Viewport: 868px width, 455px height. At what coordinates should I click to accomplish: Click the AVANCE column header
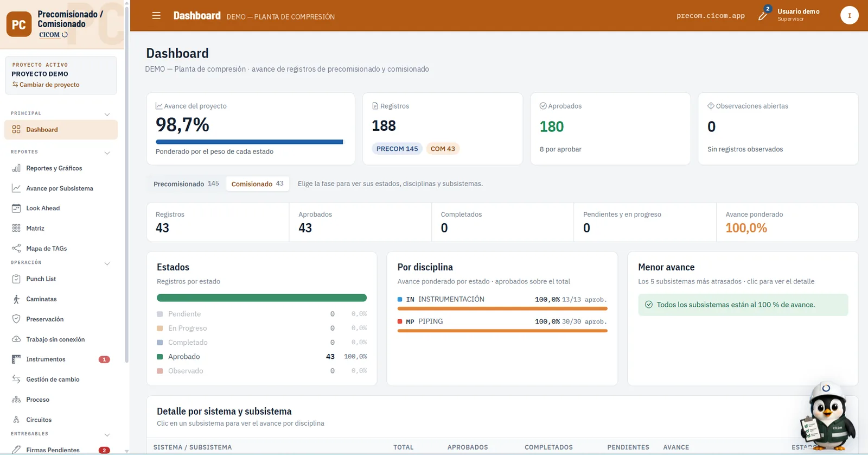(676, 447)
